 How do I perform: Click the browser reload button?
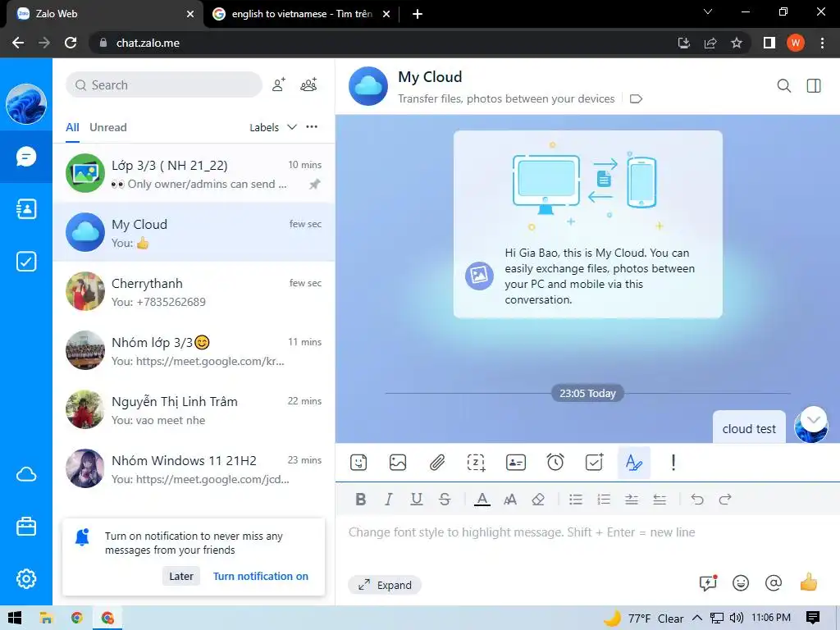tap(71, 43)
